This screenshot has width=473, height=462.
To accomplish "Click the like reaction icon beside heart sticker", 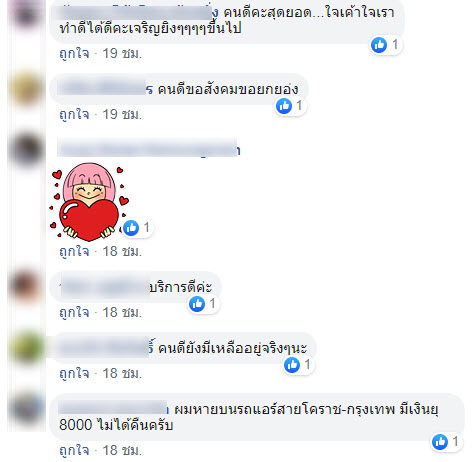I will click(x=131, y=228).
